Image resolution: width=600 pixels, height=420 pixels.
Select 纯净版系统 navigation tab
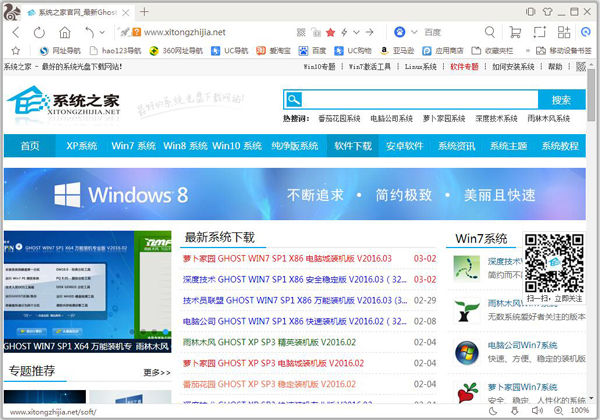[295, 146]
